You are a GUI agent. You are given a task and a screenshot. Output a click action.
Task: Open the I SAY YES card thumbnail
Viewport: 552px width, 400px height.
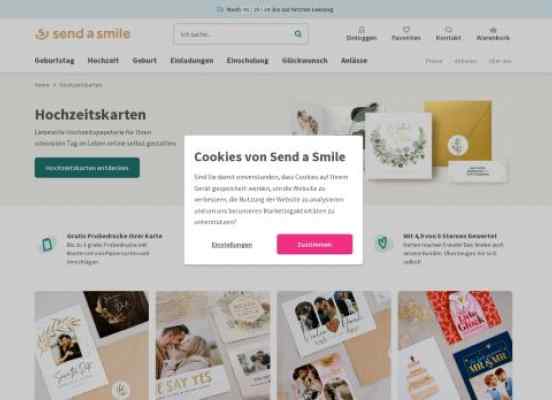click(213, 345)
